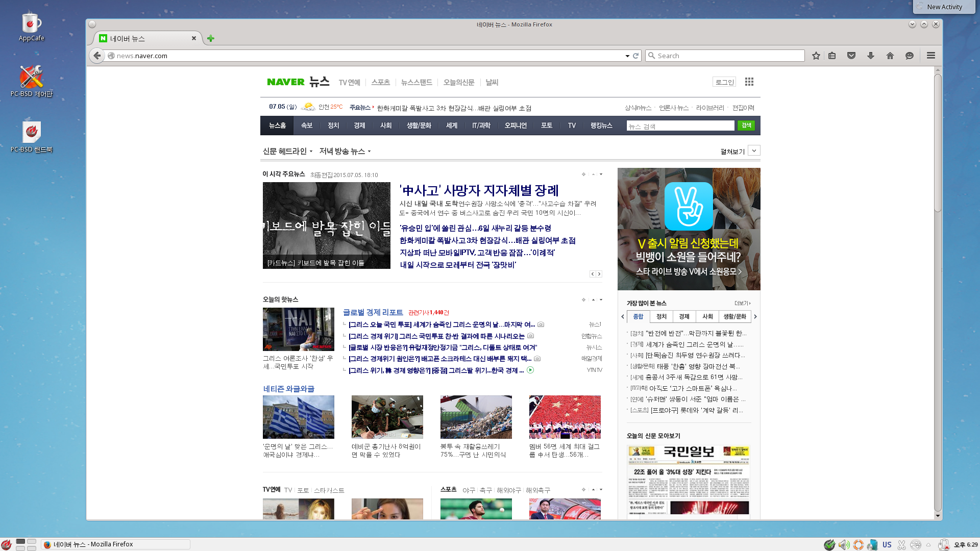
Task: Switch to 생활/문화 tab in most-viewed news
Action: point(735,316)
